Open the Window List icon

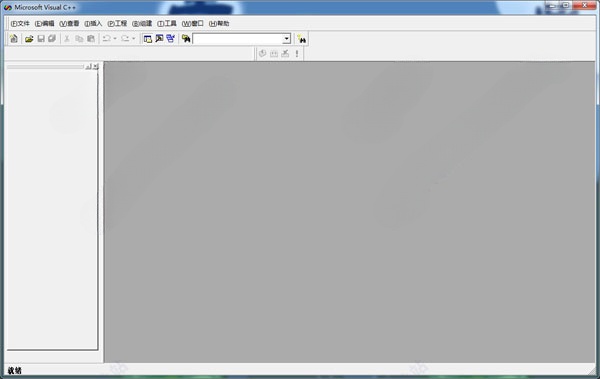(x=171, y=39)
